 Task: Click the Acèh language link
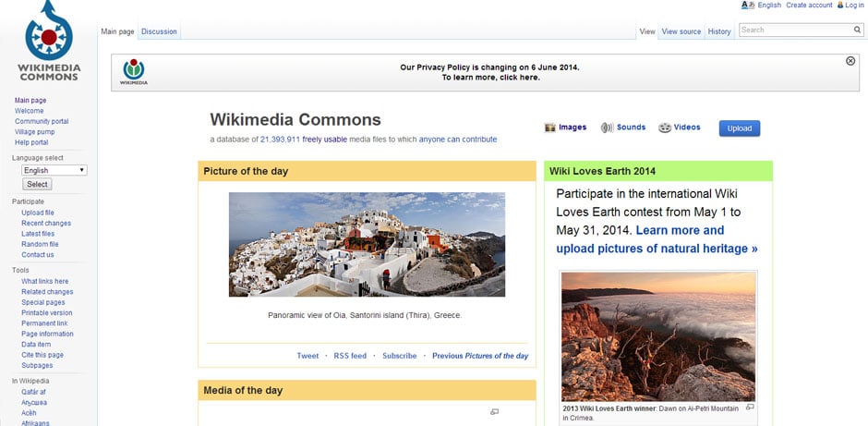[x=29, y=413]
